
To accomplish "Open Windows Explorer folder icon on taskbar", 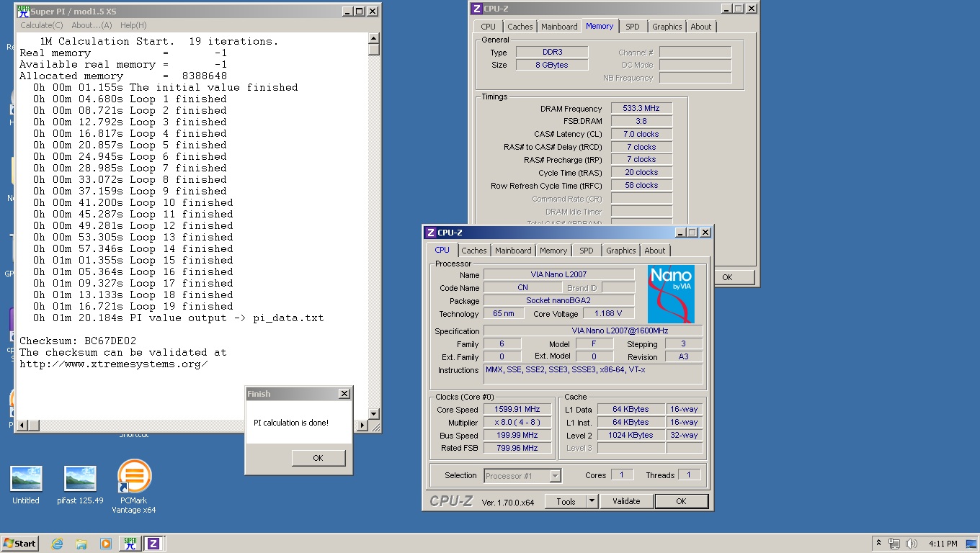I will point(81,544).
